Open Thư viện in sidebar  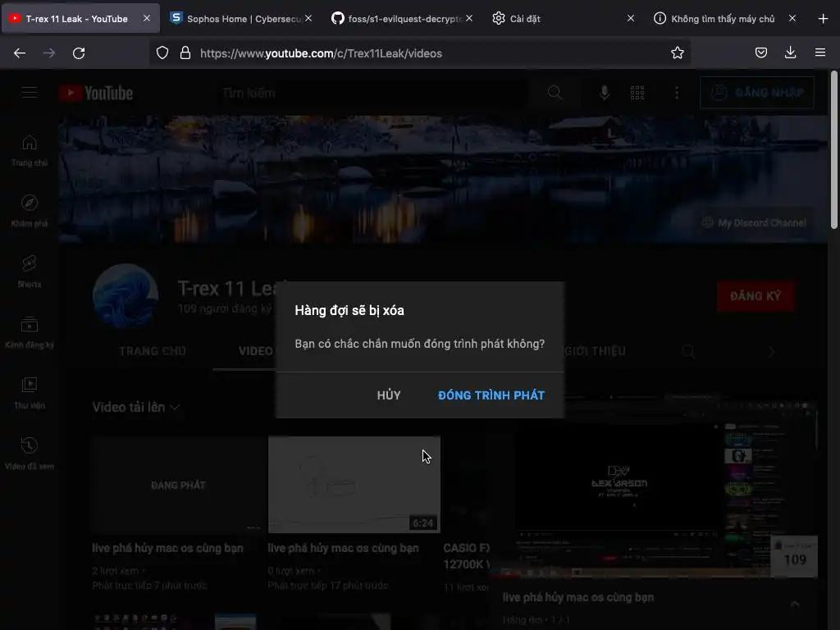click(30, 393)
